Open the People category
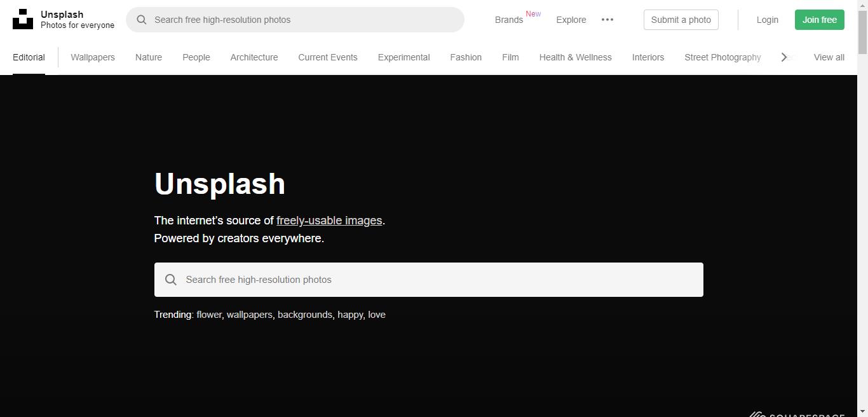868x417 pixels. click(x=196, y=57)
